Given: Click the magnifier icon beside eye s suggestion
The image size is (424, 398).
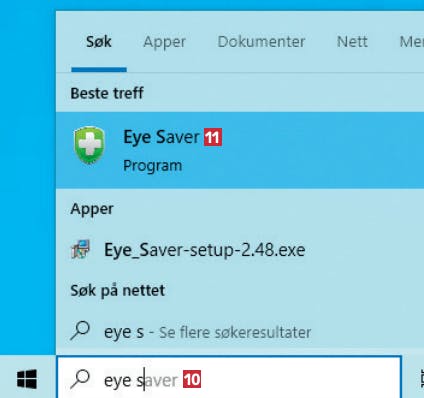Looking at the screenshot, I should pyautogui.click(x=80, y=331).
